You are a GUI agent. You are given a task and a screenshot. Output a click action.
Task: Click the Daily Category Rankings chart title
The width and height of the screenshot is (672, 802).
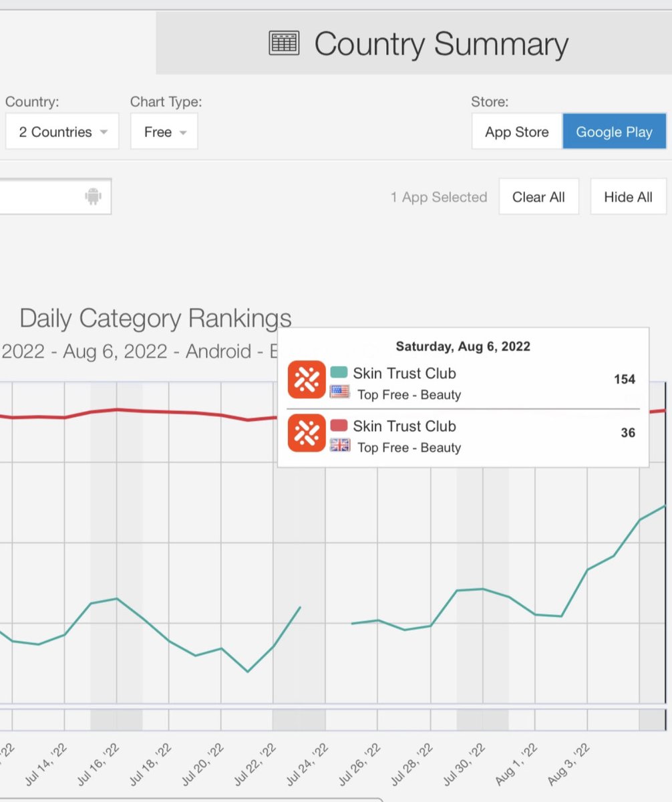pos(156,318)
